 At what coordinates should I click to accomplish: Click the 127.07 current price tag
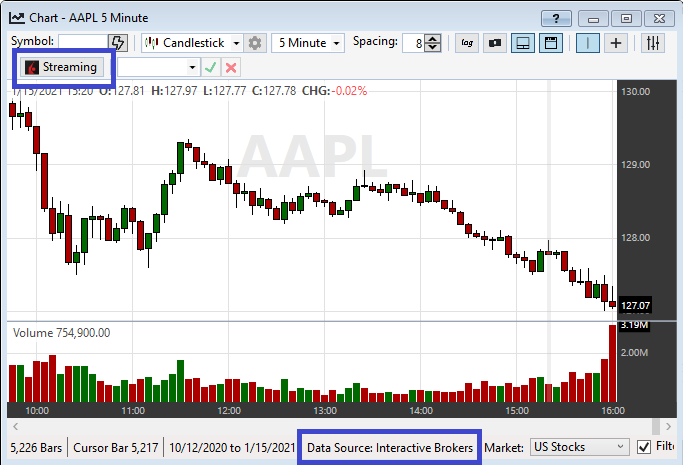coord(635,306)
